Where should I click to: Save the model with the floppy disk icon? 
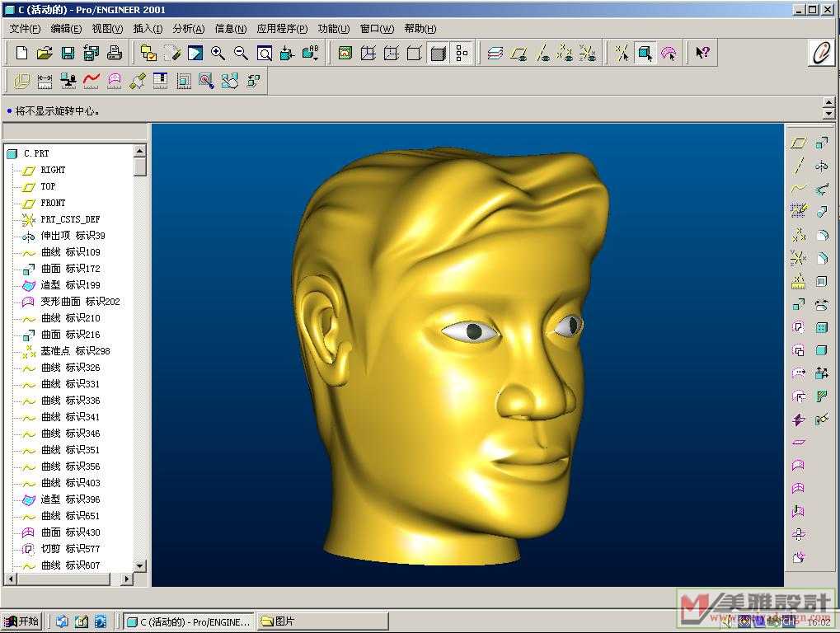[x=68, y=53]
